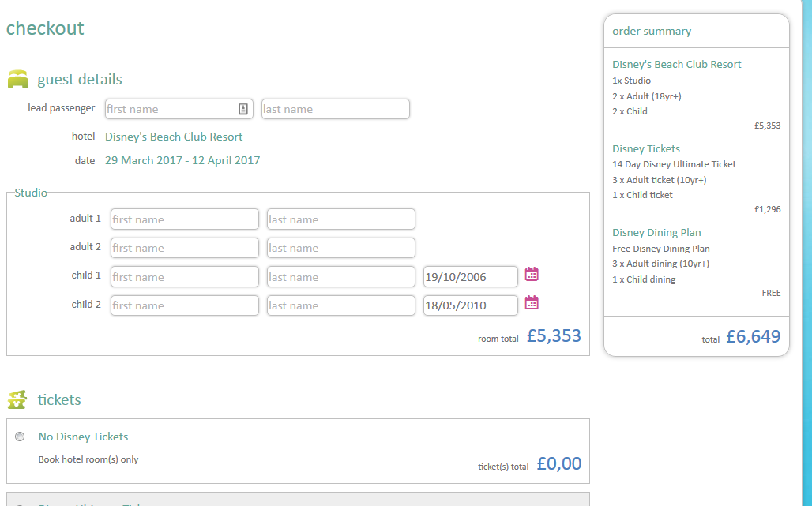Click the bed icon beside guest details

18,79
